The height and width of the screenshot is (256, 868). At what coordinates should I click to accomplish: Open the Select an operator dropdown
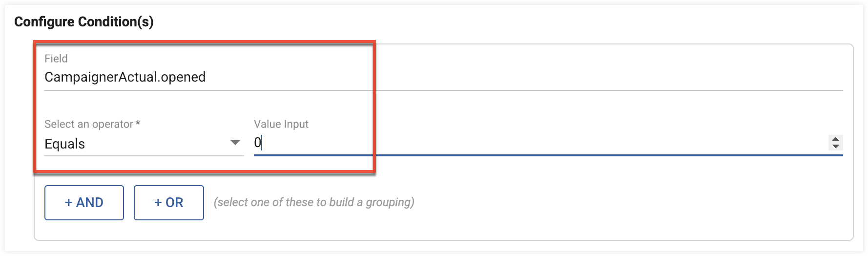(144, 144)
